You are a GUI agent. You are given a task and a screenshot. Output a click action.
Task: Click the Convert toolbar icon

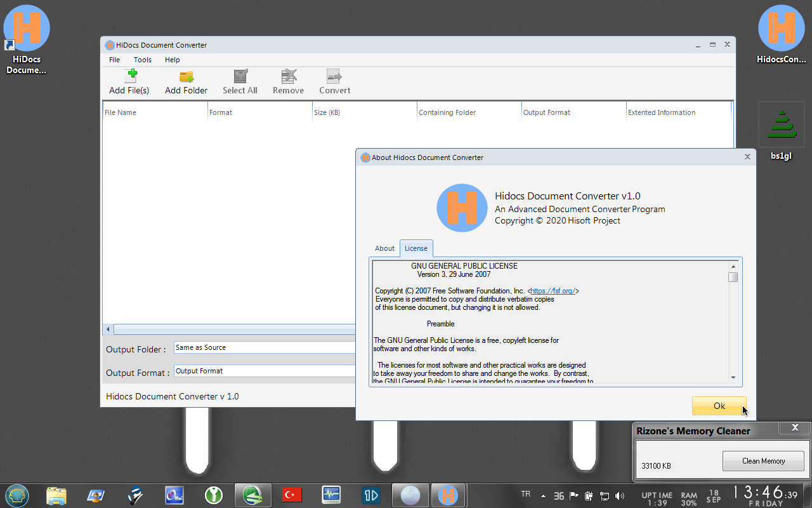tap(334, 76)
